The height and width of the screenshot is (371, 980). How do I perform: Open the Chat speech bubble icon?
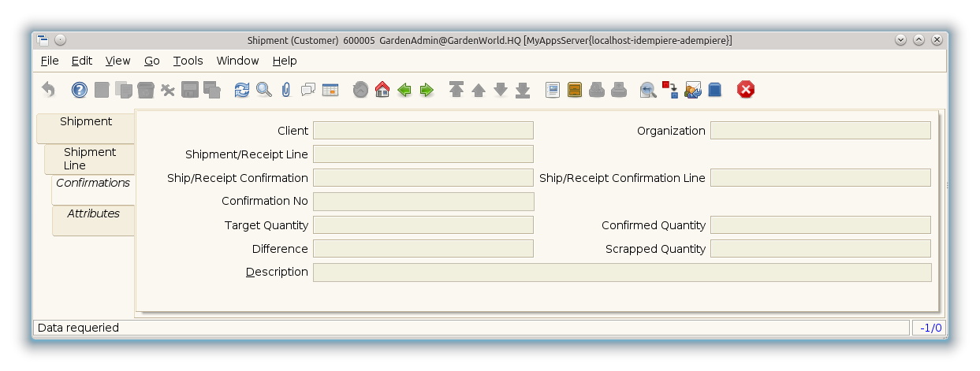pos(307,90)
